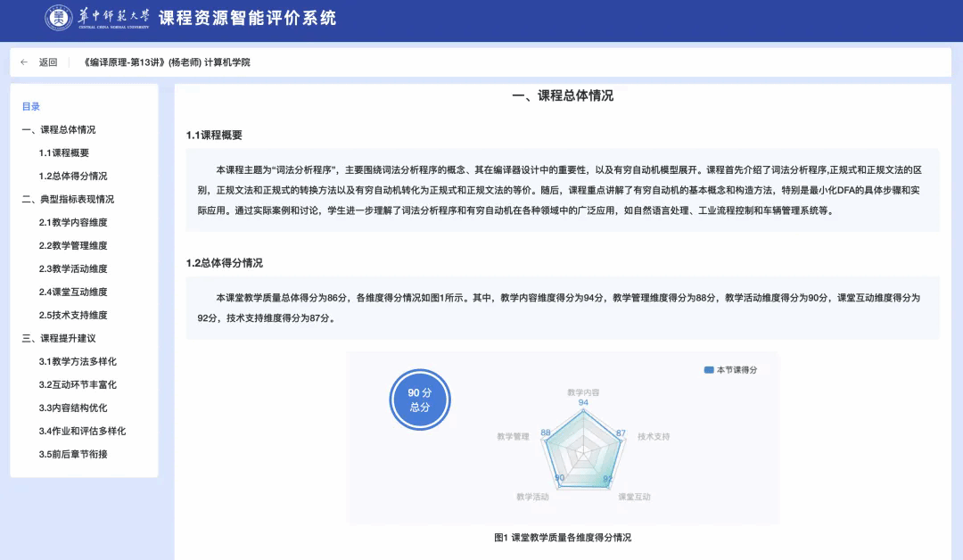Screen dimensions: 963x560
Task: Go to 3.2互动环节丰富化
Action: coord(78,384)
